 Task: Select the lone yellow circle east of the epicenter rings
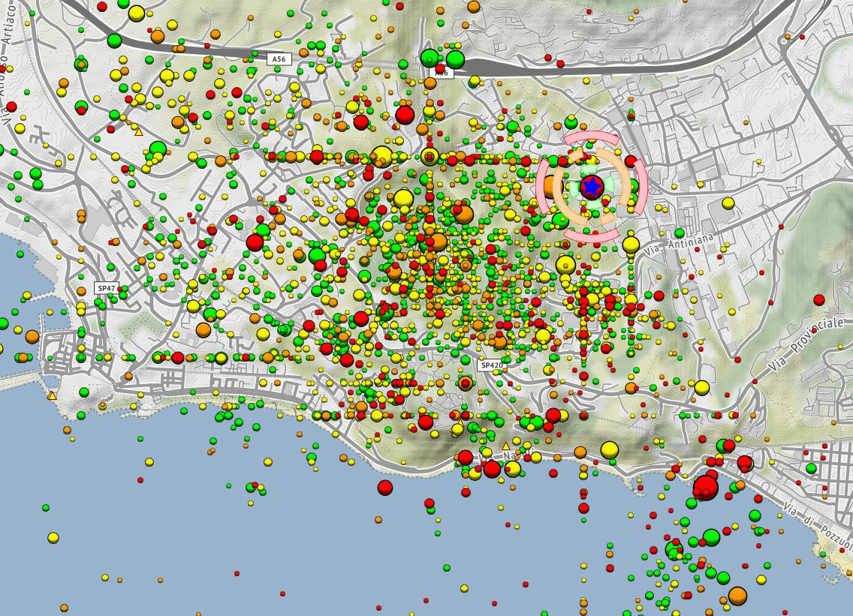click(x=728, y=203)
